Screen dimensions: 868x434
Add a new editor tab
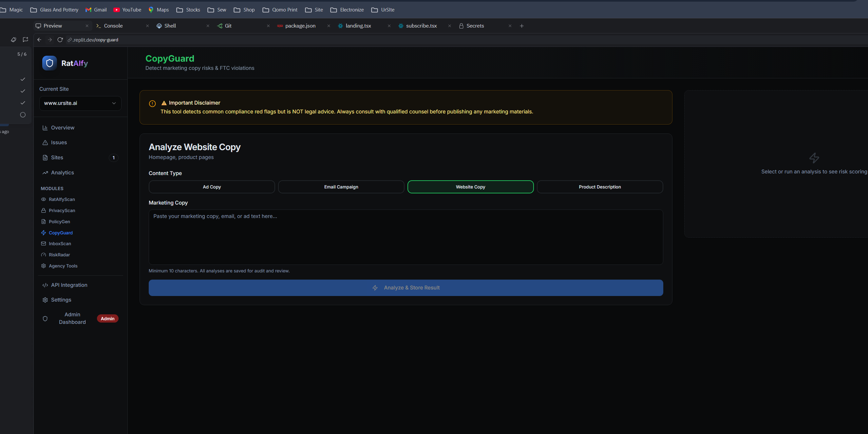pos(521,26)
